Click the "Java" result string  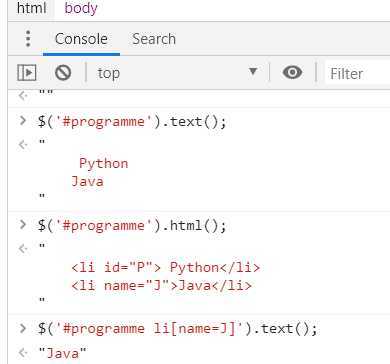[62, 353]
